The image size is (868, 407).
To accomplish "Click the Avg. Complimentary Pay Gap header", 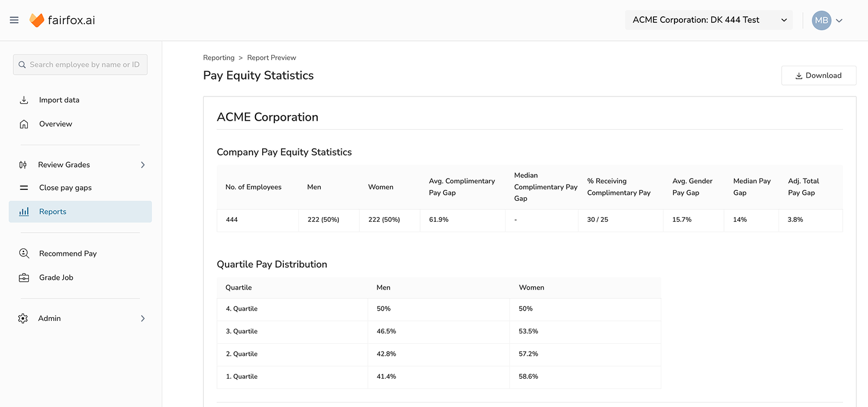I will pyautogui.click(x=462, y=187).
